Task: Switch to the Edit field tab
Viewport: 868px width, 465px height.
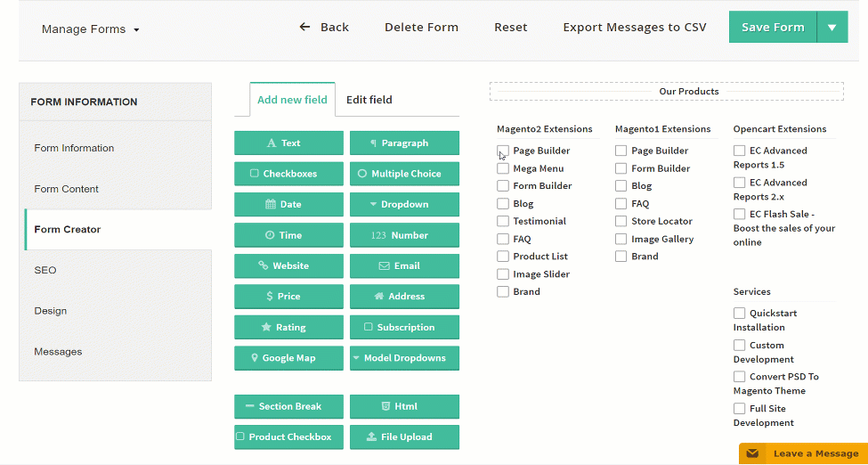Action: click(x=369, y=100)
